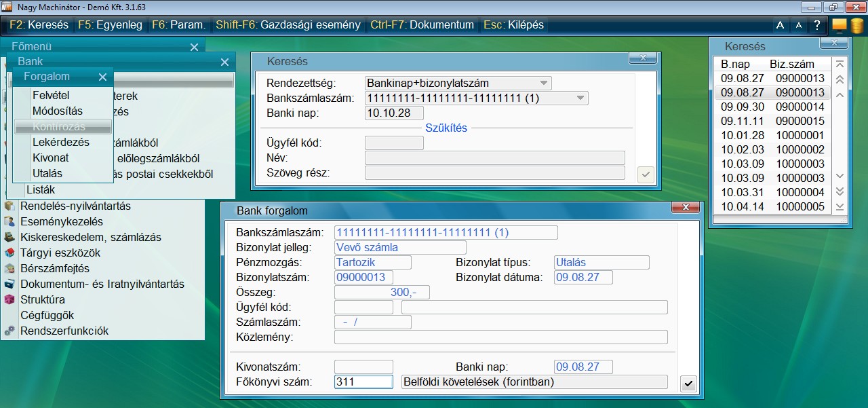Page up with double-chevron in Keresés list
Screen dimensions: 868x408
[x=840, y=79]
